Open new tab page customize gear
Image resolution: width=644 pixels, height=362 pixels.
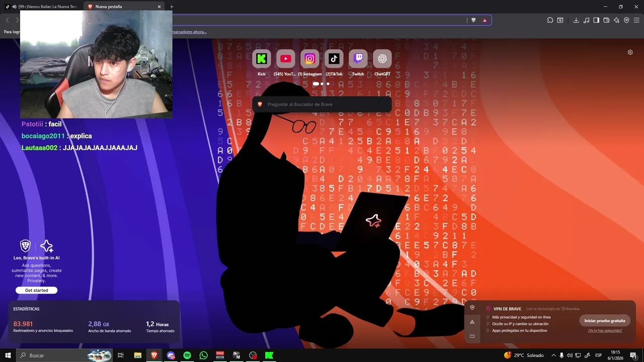click(630, 52)
